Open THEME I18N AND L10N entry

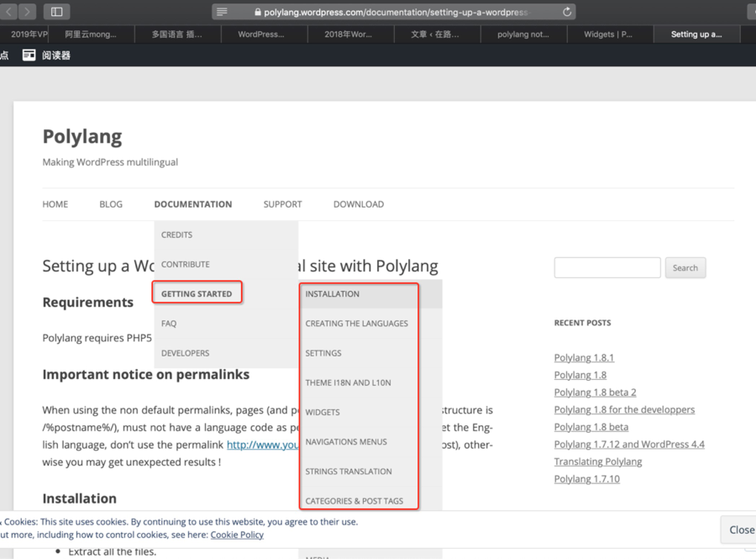(370, 382)
